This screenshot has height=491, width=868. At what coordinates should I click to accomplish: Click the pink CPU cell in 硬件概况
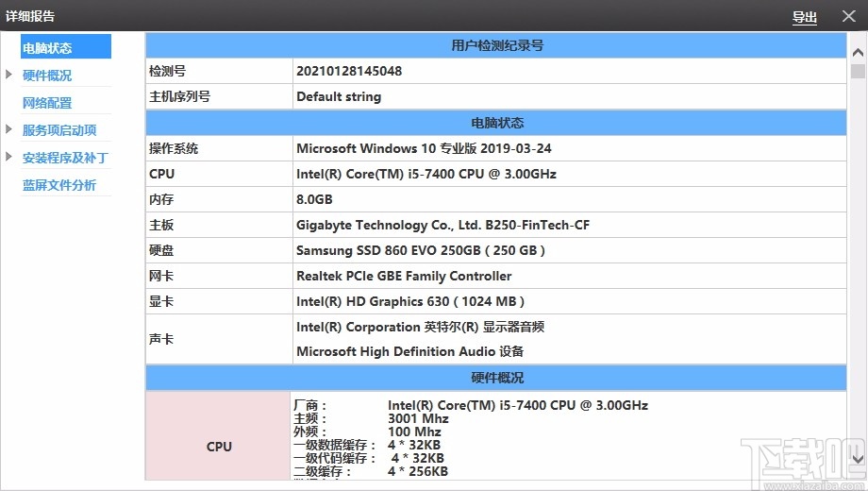pos(218,435)
